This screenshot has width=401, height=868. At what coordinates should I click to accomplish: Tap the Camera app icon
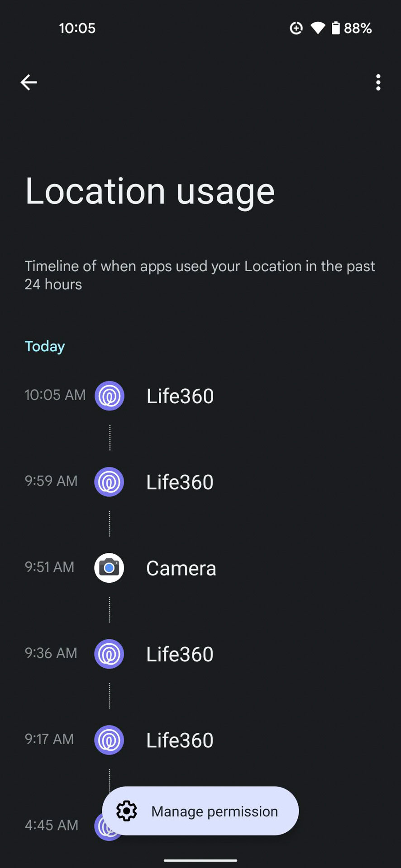(109, 568)
